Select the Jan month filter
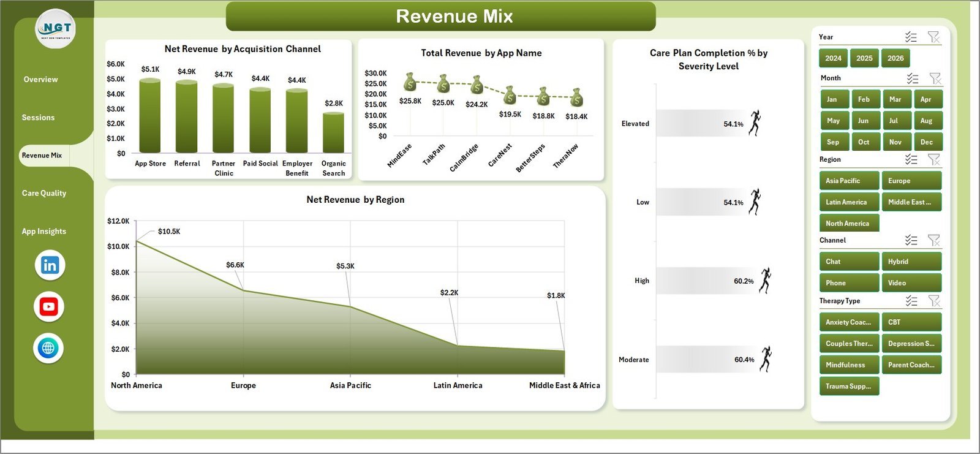Viewport: 980px width, 454px height. coord(834,99)
